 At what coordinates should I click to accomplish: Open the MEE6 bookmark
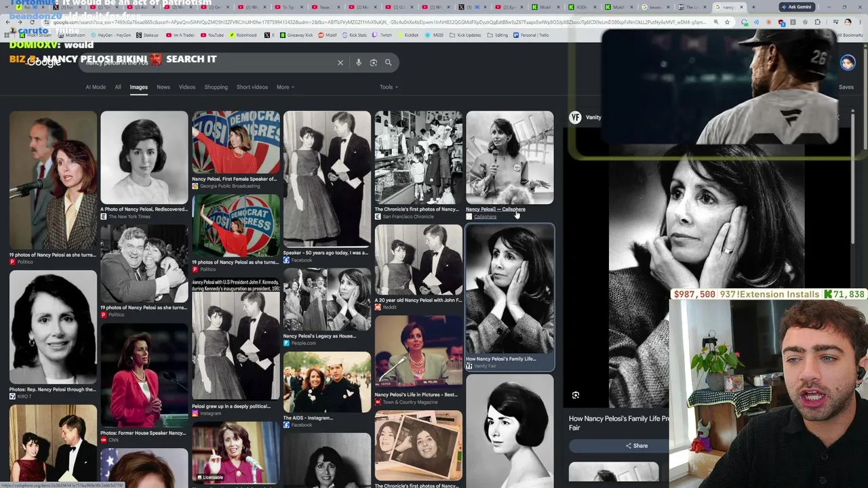tap(435, 35)
